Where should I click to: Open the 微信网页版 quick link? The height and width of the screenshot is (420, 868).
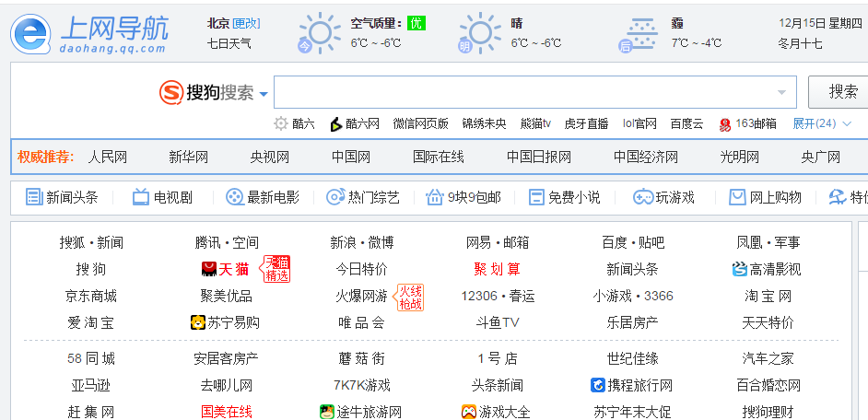tap(421, 124)
